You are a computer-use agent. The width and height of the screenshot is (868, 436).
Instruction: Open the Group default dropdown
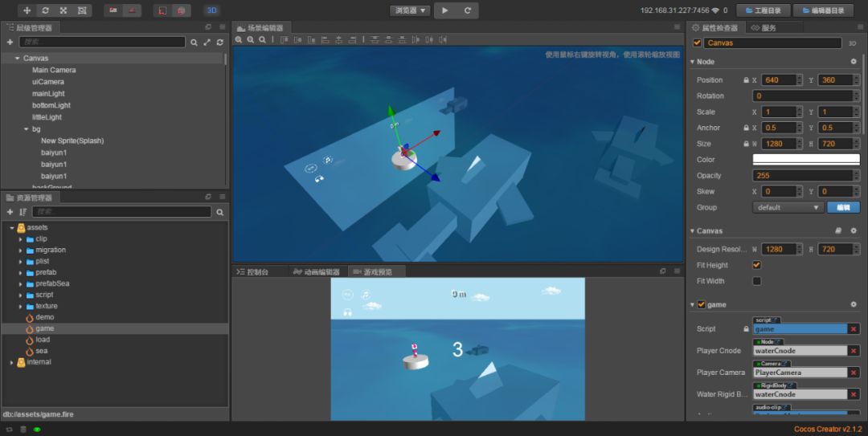tap(788, 207)
